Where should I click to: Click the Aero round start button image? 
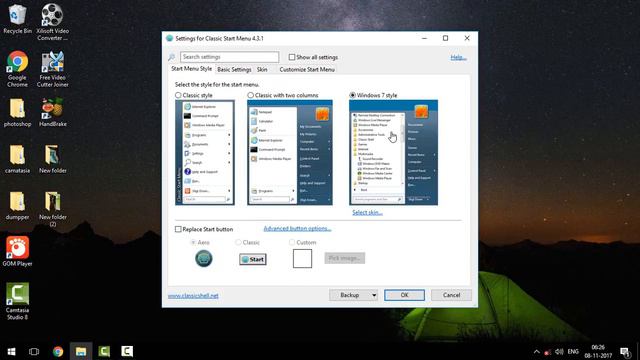(204, 258)
